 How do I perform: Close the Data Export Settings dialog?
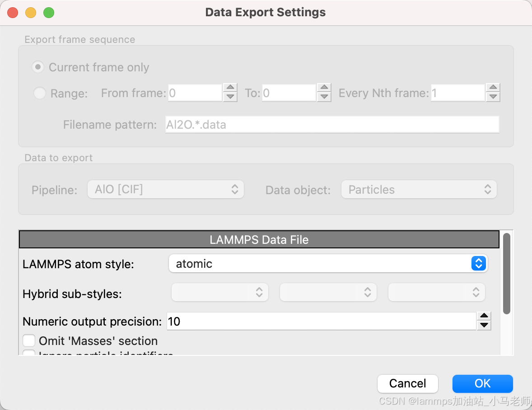click(13, 13)
